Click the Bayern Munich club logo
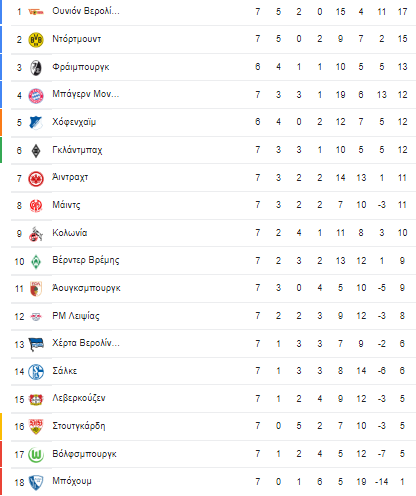 click(x=36, y=96)
